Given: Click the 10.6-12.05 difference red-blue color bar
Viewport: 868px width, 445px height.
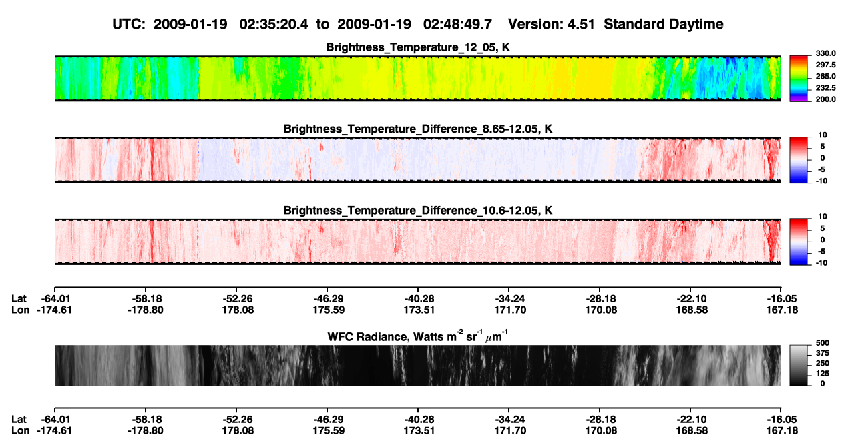Looking at the screenshot, I should (797, 240).
